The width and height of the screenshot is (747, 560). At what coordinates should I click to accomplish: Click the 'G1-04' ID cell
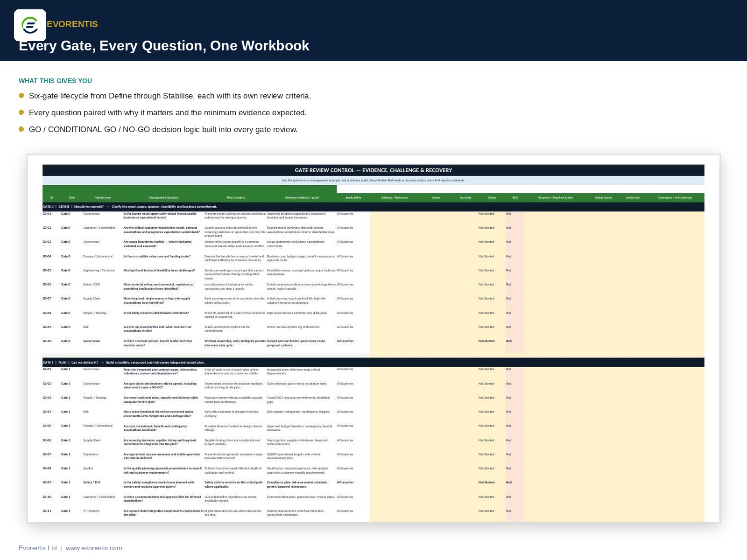pos(47,412)
